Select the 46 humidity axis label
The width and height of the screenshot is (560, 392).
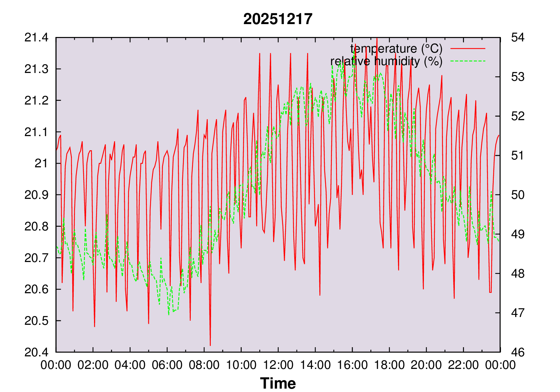click(518, 352)
